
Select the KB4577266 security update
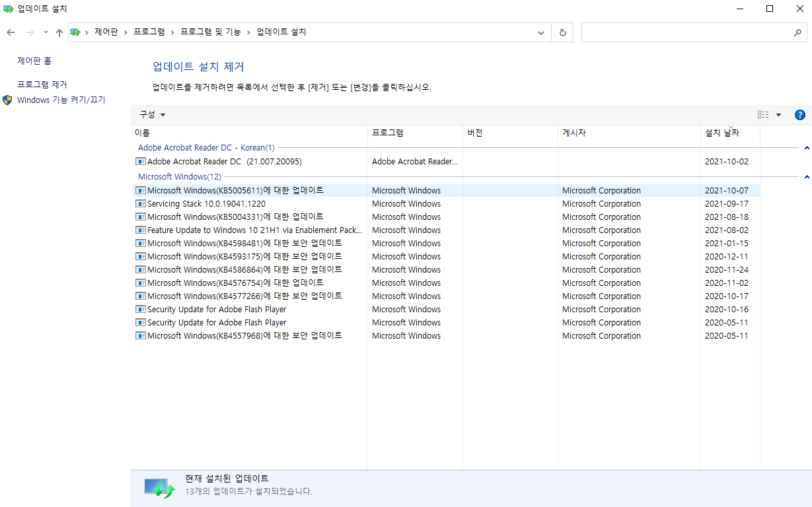(x=244, y=296)
